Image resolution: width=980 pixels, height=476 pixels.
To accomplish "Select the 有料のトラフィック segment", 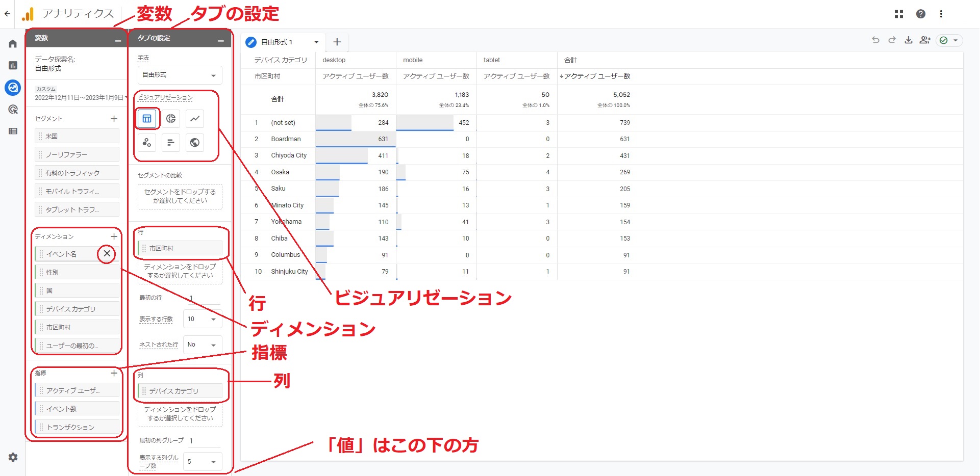I will (x=77, y=173).
